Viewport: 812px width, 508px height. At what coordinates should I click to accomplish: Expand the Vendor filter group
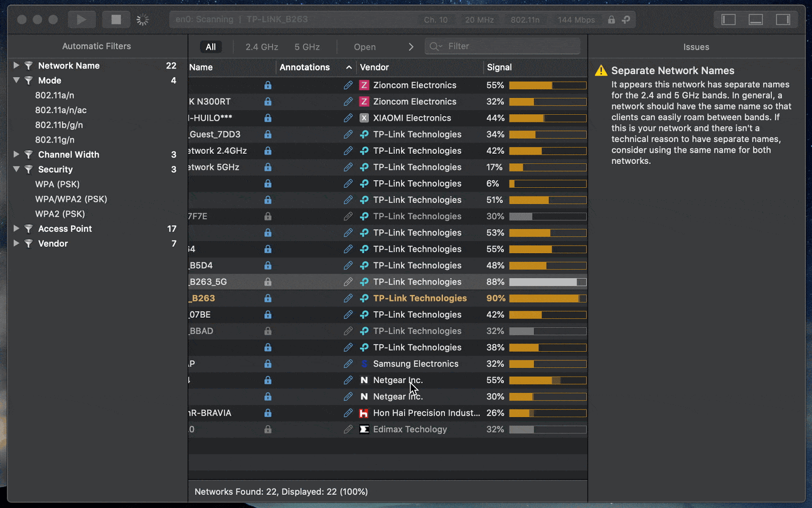(x=16, y=243)
